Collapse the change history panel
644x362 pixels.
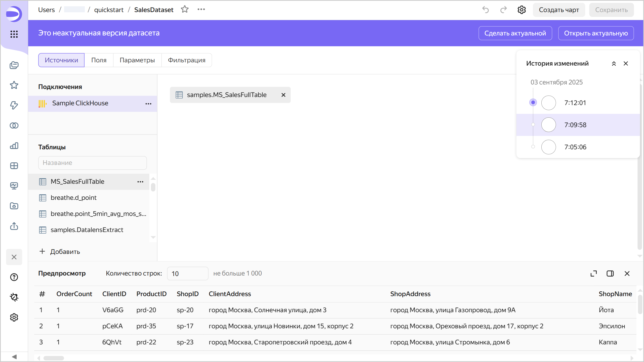(x=614, y=64)
